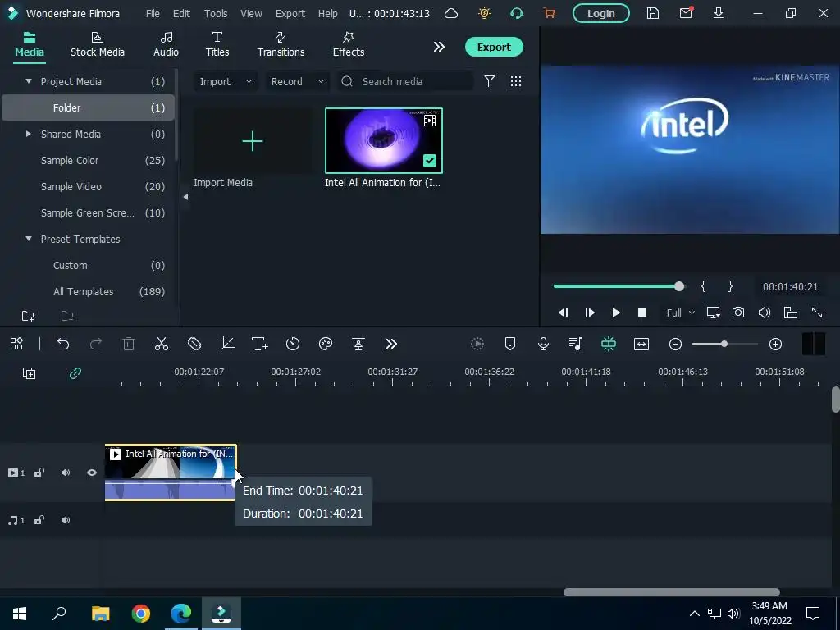Play the preview video

click(x=615, y=313)
